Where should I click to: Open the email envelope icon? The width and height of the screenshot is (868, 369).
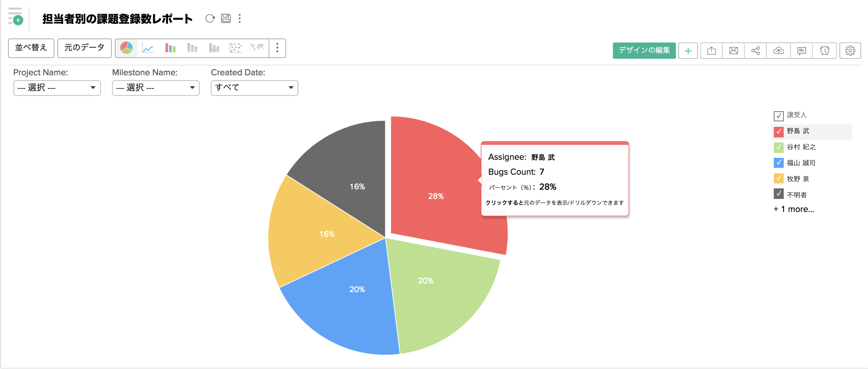tap(733, 51)
